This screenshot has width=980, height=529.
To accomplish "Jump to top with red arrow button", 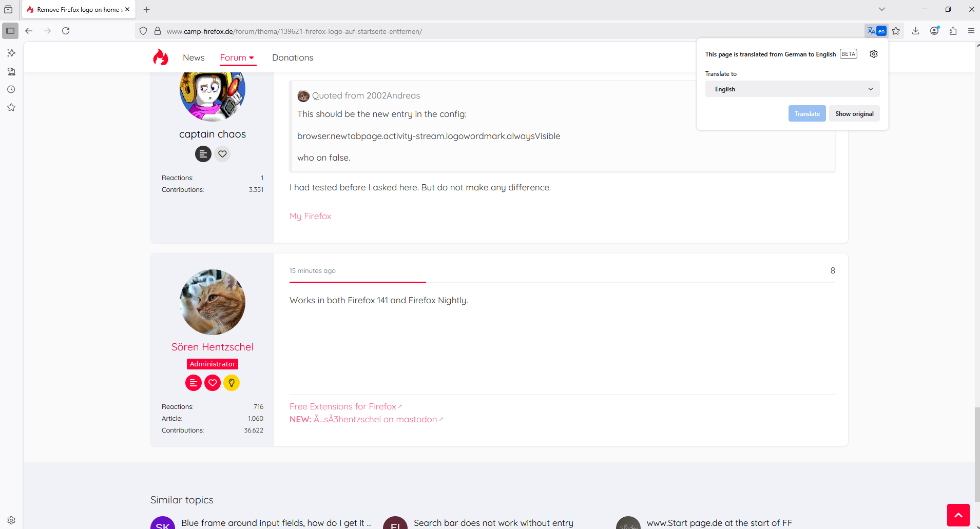I will click(x=958, y=515).
